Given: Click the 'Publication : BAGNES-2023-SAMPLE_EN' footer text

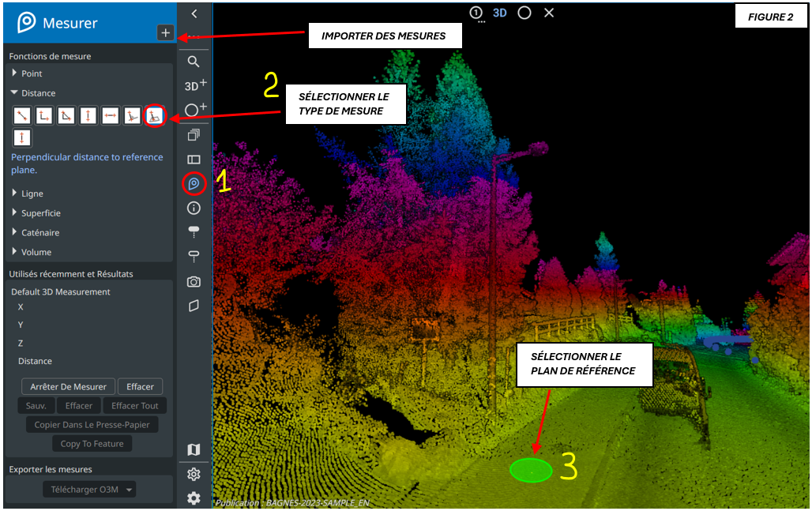Looking at the screenshot, I should point(292,503).
